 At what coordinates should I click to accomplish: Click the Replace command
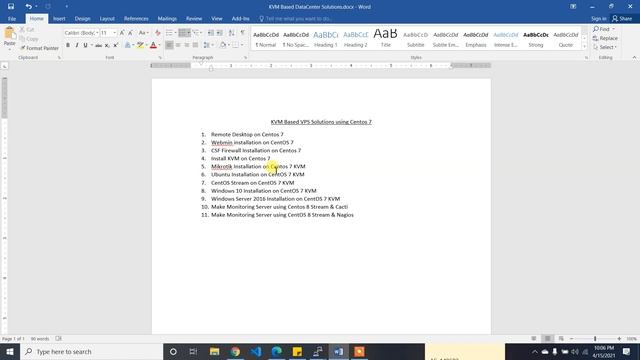coord(605,38)
